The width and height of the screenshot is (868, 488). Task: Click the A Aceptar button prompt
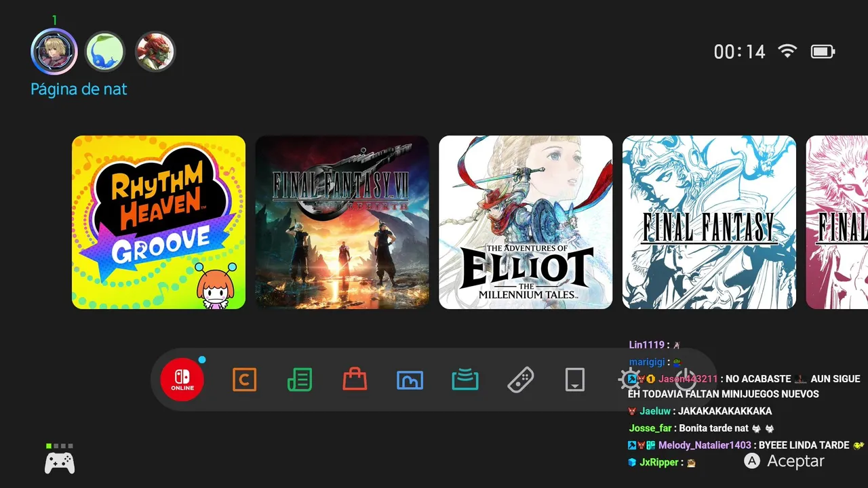coord(785,462)
